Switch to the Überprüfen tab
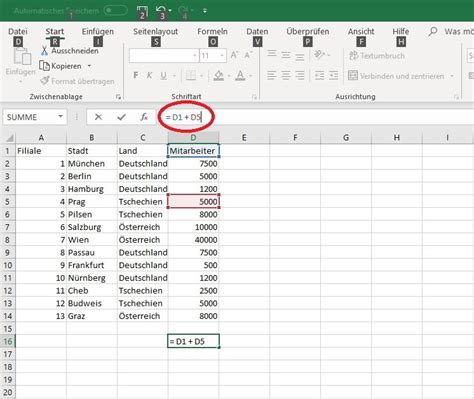 tap(308, 31)
